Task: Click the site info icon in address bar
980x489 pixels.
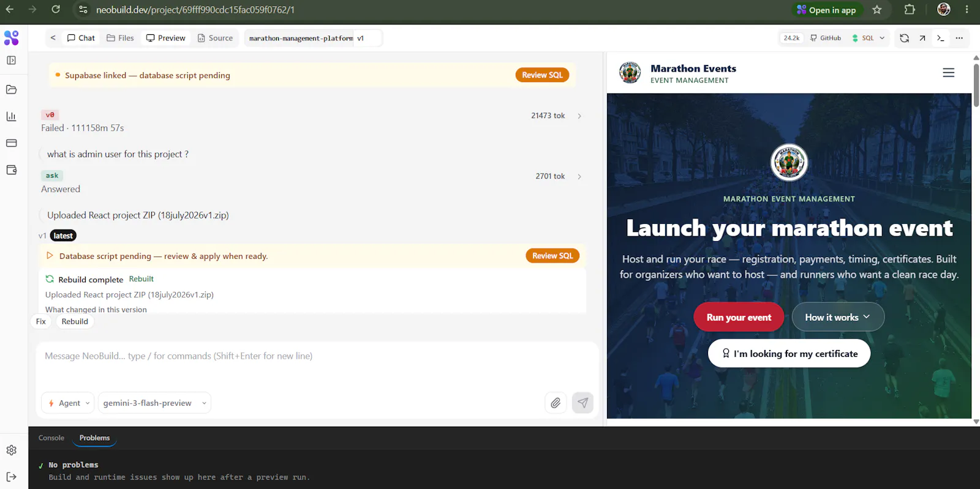Action: coord(83,10)
